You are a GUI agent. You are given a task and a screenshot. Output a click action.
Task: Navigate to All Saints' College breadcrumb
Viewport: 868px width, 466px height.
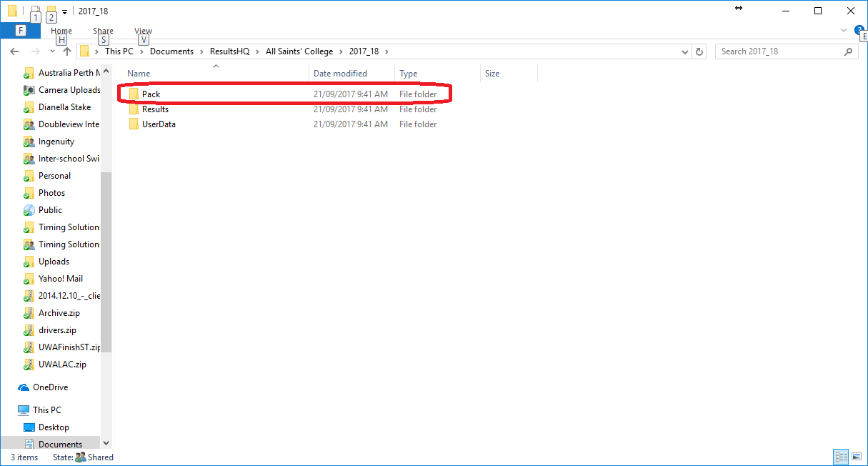pyautogui.click(x=299, y=51)
